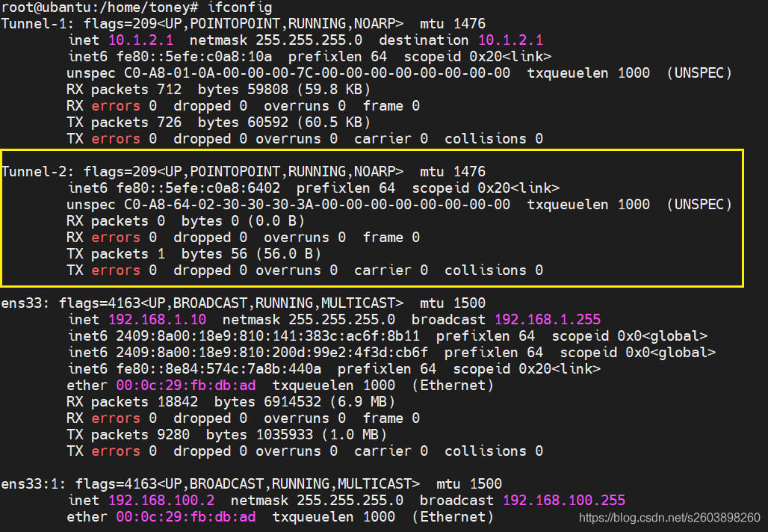
Task: Click 'RX packets 18842' text
Action: (x=132, y=402)
